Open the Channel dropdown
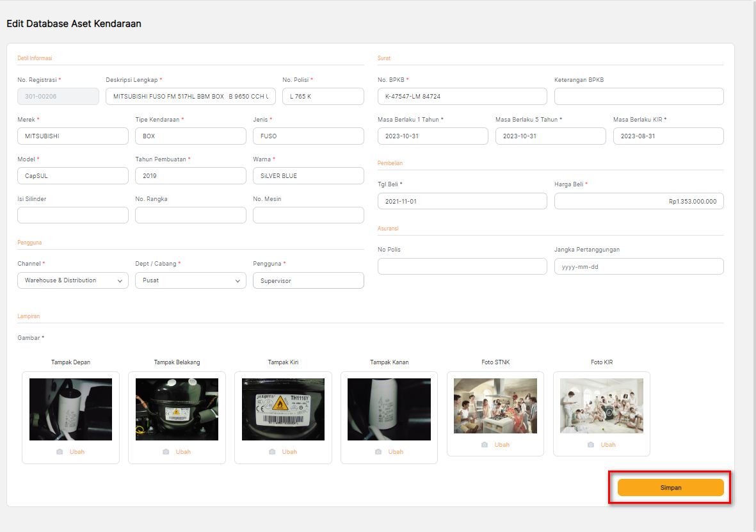Image resolution: width=756 pixels, height=532 pixels. point(72,280)
